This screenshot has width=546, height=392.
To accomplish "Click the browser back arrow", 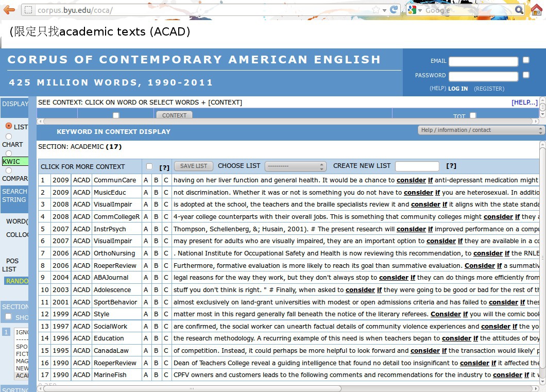I will point(9,10).
